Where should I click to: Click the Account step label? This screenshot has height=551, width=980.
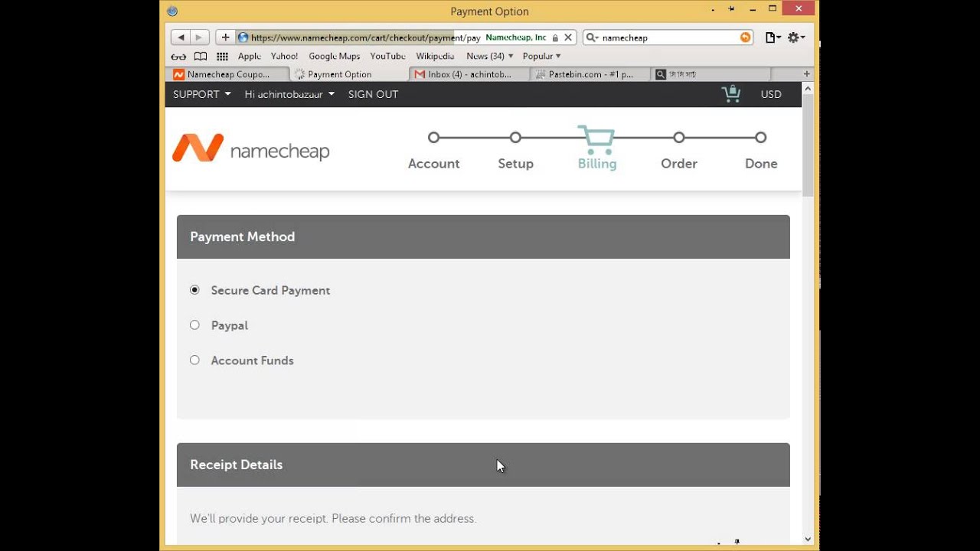coord(433,164)
